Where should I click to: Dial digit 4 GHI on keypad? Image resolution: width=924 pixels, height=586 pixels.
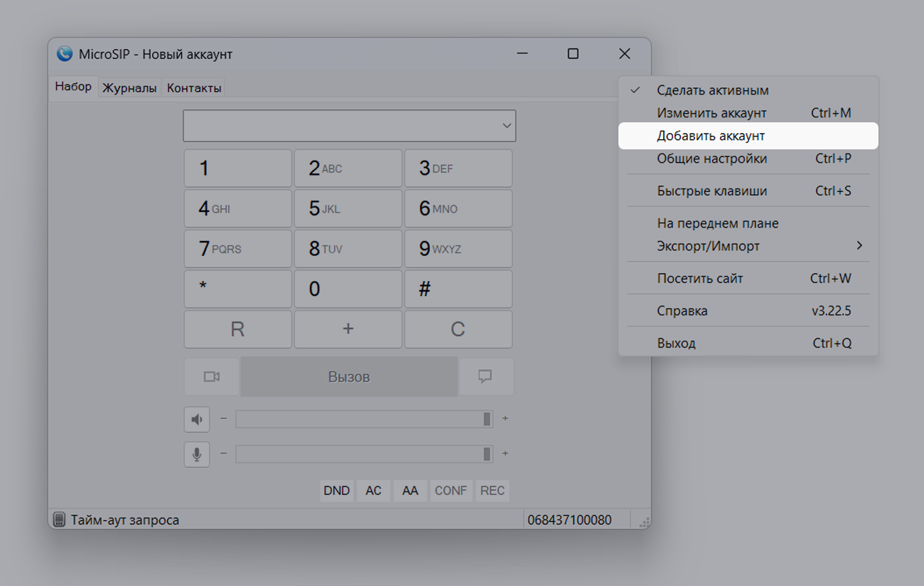(238, 208)
